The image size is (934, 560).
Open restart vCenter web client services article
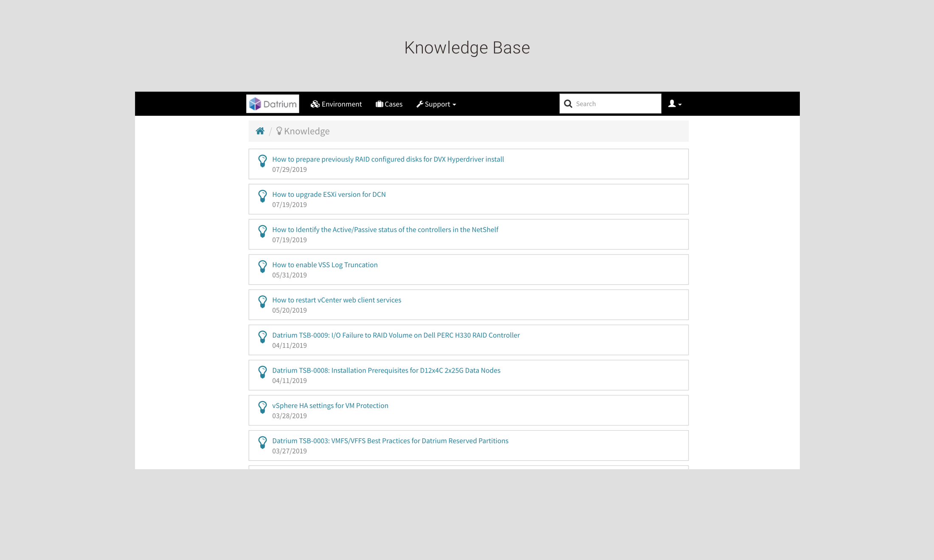(x=337, y=300)
